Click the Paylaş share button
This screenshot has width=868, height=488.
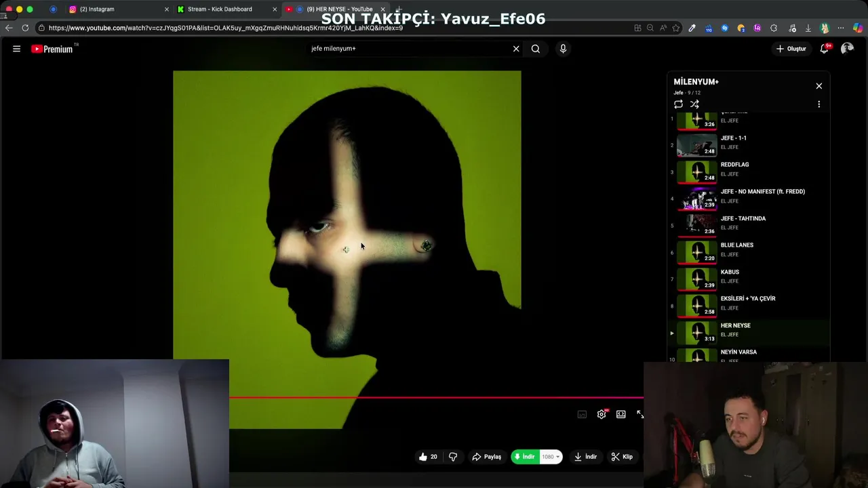coord(487,457)
